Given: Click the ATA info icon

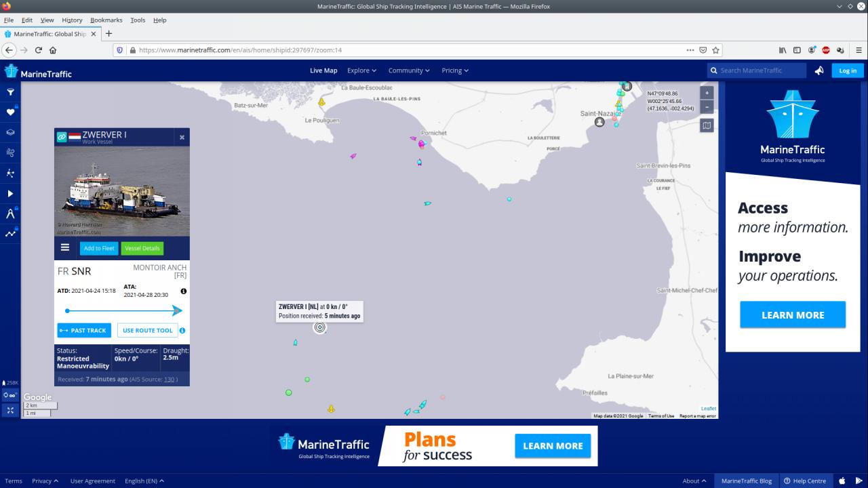Looking at the screenshot, I should [x=183, y=291].
